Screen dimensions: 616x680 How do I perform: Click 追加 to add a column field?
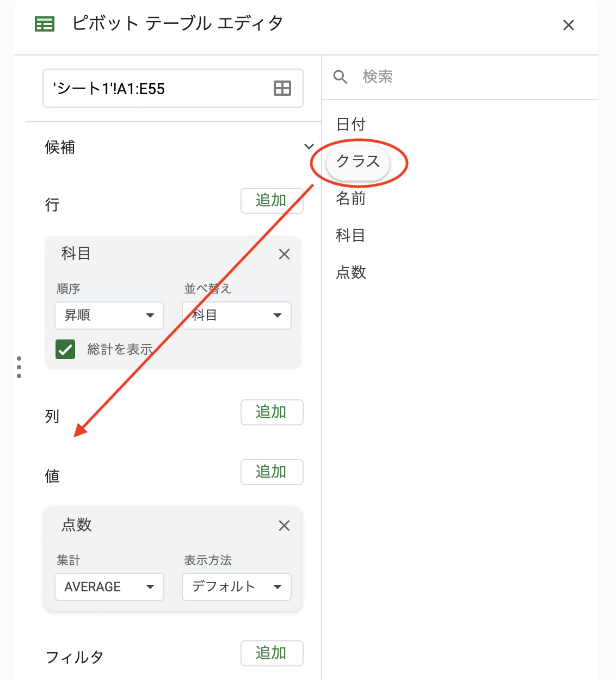[272, 412]
